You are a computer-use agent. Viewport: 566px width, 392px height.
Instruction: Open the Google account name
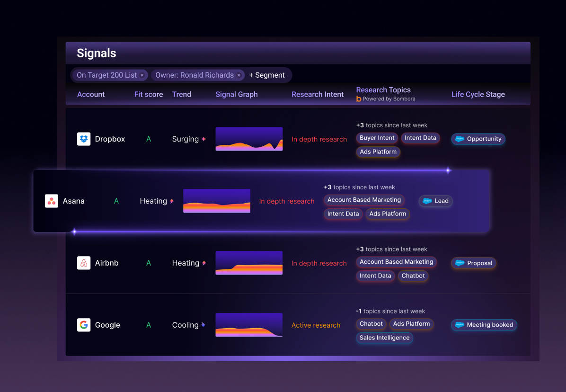[107, 325]
